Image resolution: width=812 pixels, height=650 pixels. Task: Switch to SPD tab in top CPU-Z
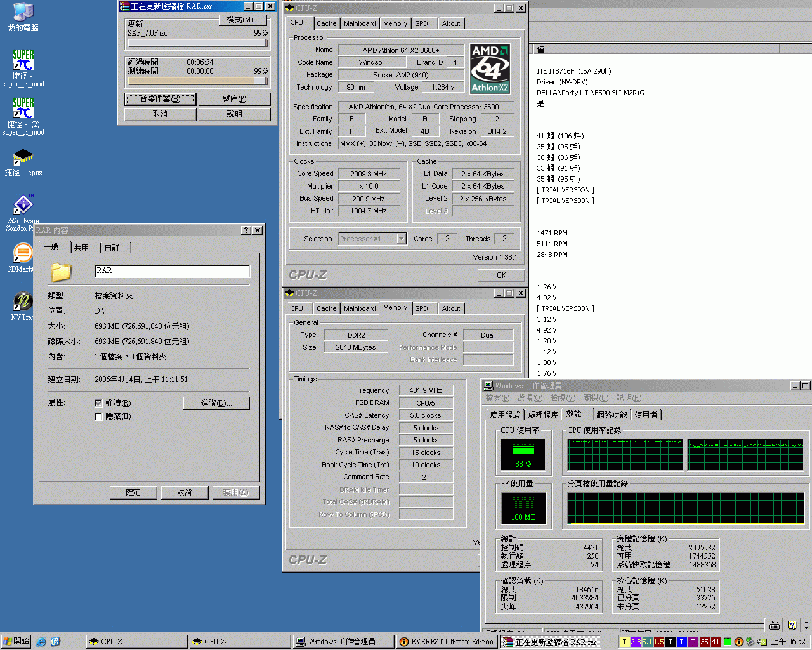422,23
